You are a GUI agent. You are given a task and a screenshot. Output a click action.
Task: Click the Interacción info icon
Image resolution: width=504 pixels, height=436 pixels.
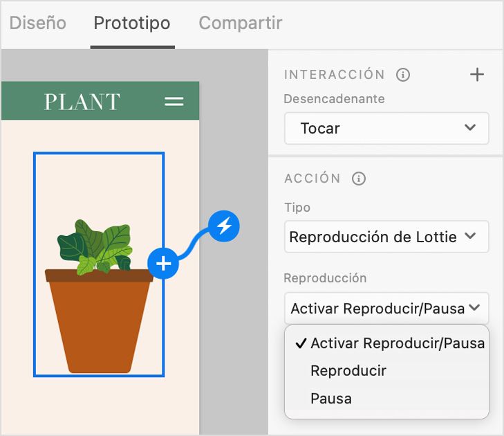pos(403,75)
